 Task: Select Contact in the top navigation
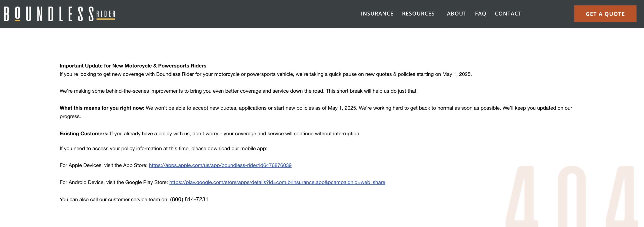tap(508, 14)
